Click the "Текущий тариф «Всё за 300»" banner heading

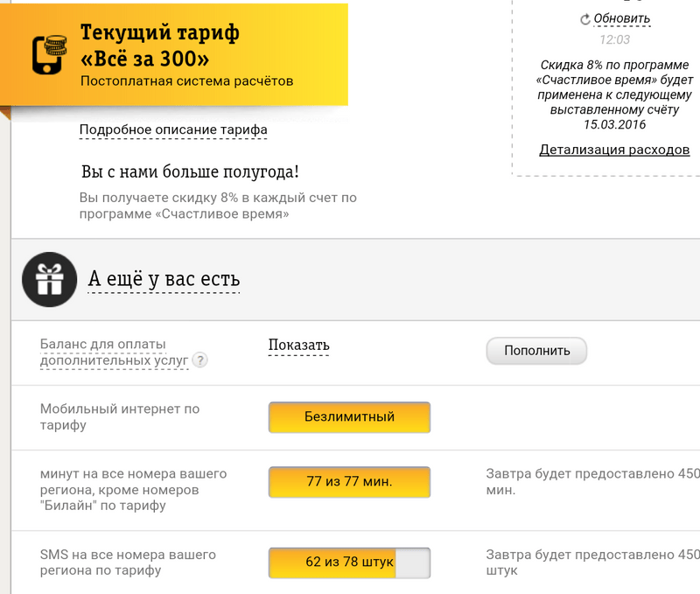point(159,47)
